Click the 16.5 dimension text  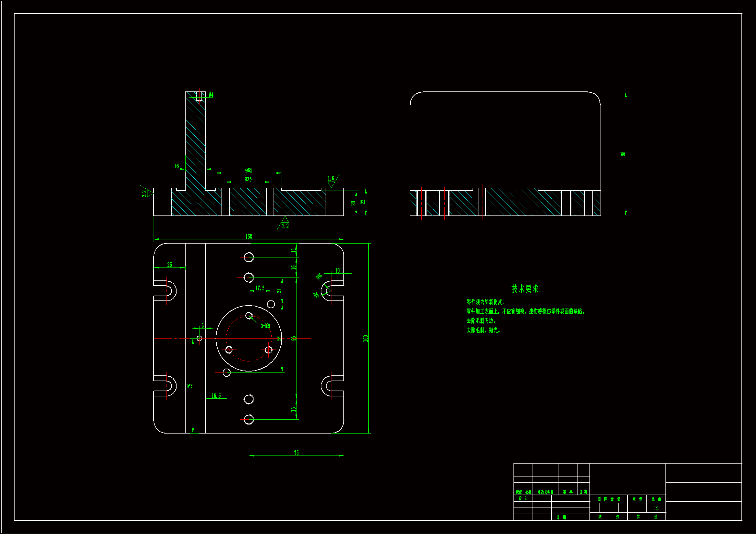(x=216, y=395)
